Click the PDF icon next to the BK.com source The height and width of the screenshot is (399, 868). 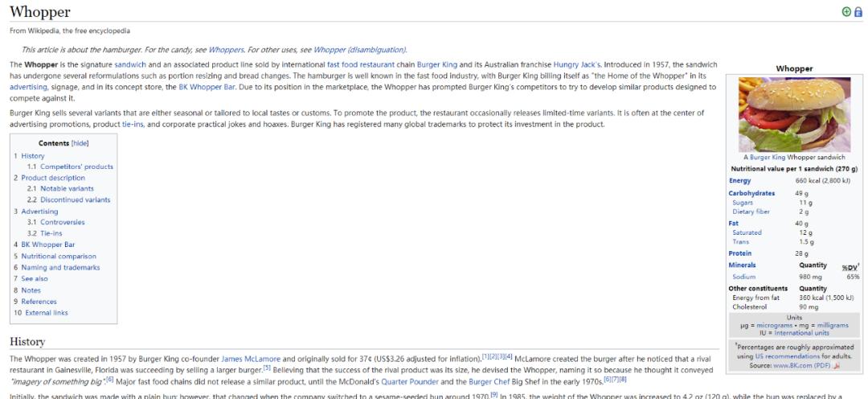click(x=837, y=366)
